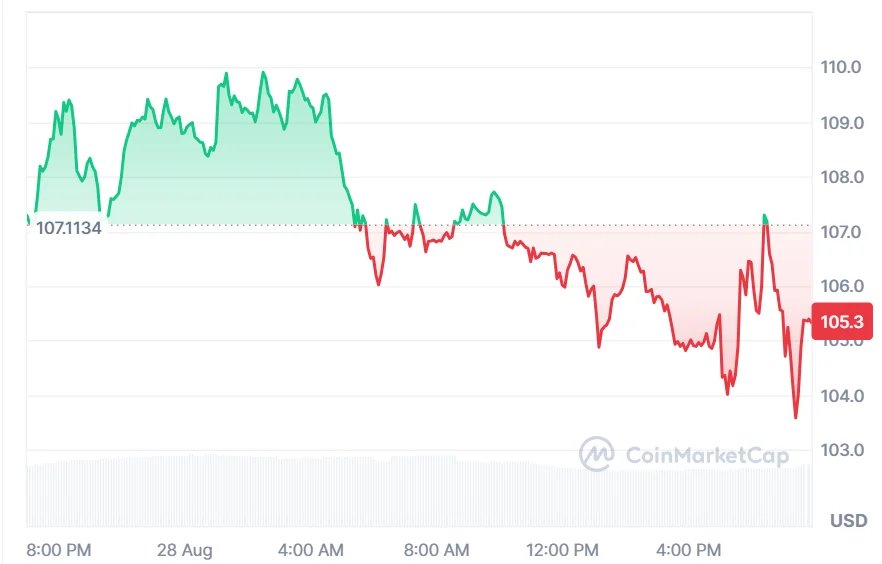Click the 110.0 price axis label

tap(841, 67)
